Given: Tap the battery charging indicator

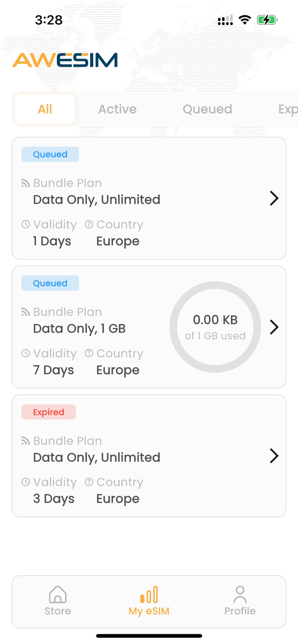Looking at the screenshot, I should pos(267,20).
